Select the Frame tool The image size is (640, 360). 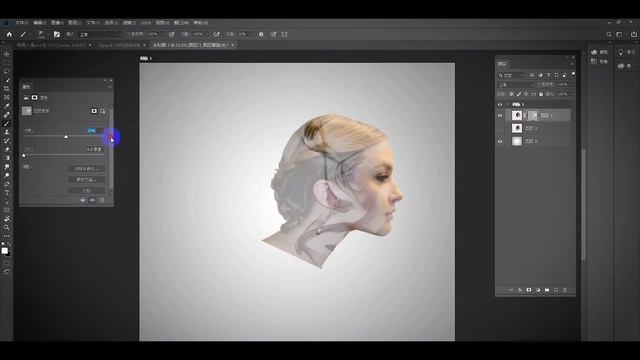point(7,98)
